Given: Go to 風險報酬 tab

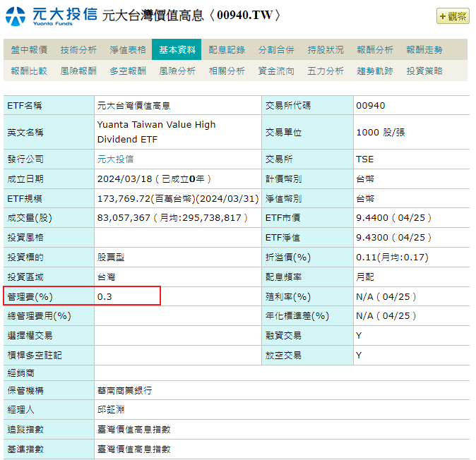Looking at the screenshot, I should click(78, 71).
